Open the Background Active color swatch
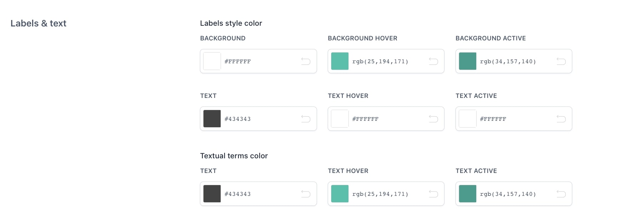The image size is (644, 223). (468, 61)
